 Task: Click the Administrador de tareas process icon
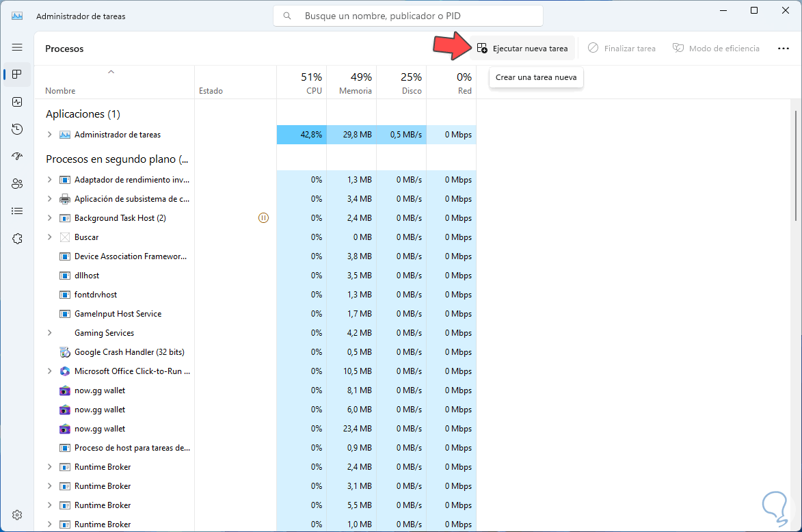pyautogui.click(x=65, y=135)
